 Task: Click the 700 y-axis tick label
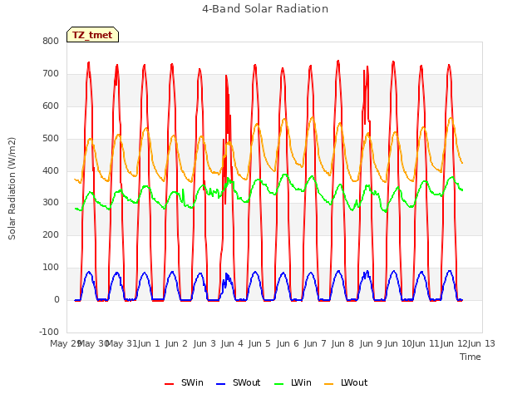tap(51, 74)
